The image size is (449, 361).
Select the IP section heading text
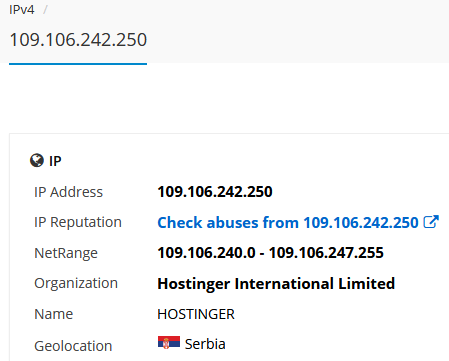point(55,161)
